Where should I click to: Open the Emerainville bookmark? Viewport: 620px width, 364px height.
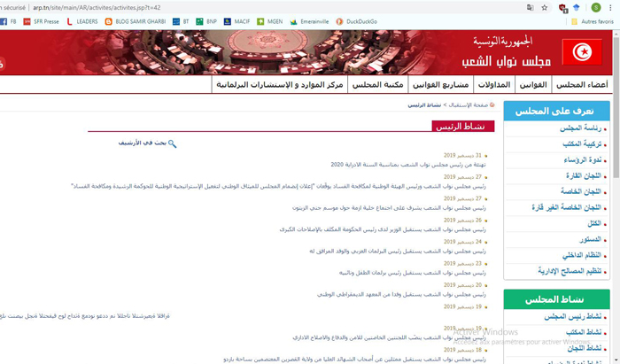coord(310,22)
